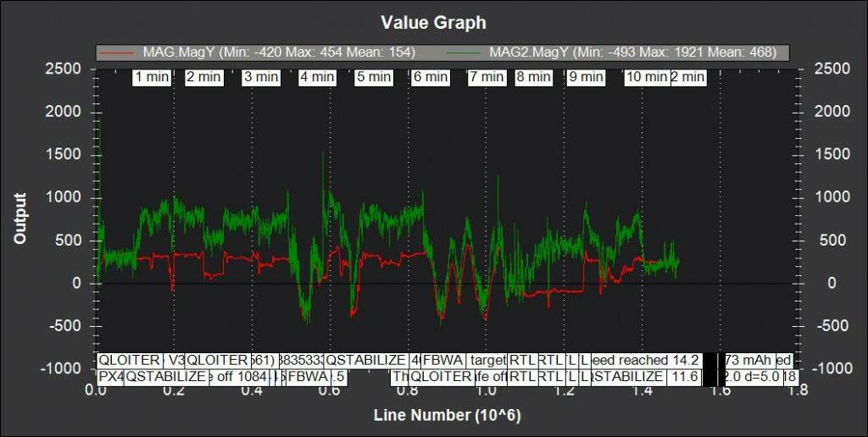This screenshot has height=437, width=868.
Task: Click the first QLOITER mode label
Action: (x=129, y=359)
